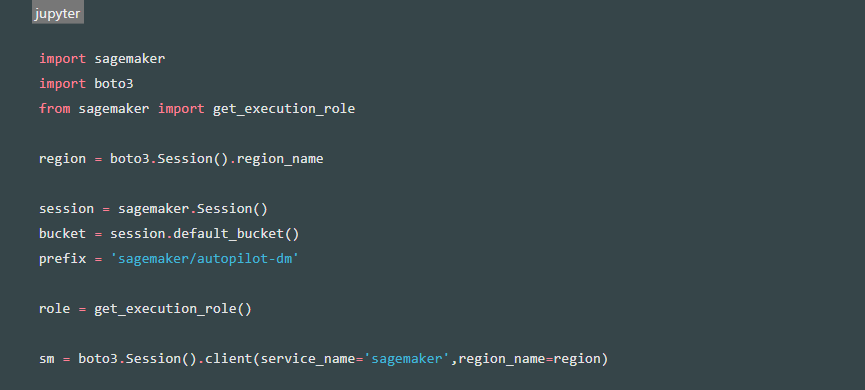This screenshot has height=390, width=865.
Task: Click 'client' method in the sm line
Action: tap(228, 359)
